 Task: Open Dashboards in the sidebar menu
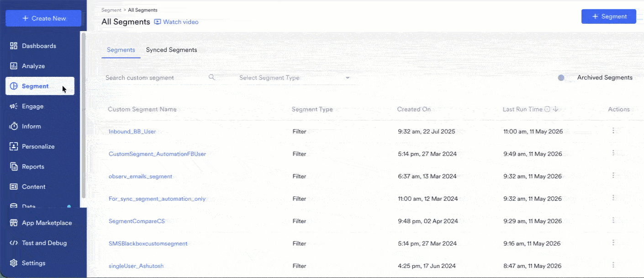(40, 46)
